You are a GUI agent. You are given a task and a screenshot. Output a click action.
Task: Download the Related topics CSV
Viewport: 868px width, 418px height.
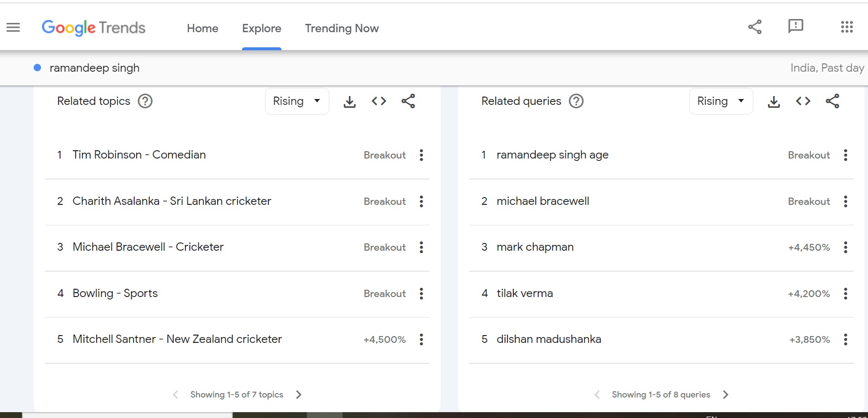[x=349, y=101]
